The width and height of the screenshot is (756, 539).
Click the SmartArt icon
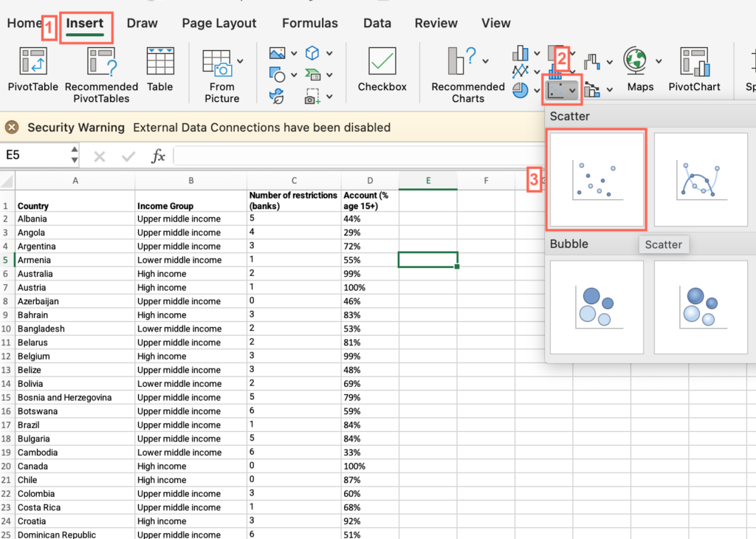(x=312, y=75)
